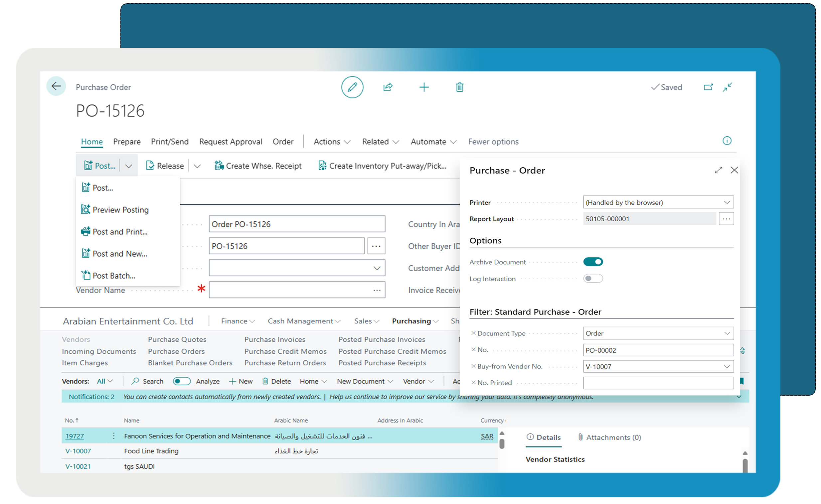
Task: Expand the Document Type dropdown
Action: pos(727,334)
